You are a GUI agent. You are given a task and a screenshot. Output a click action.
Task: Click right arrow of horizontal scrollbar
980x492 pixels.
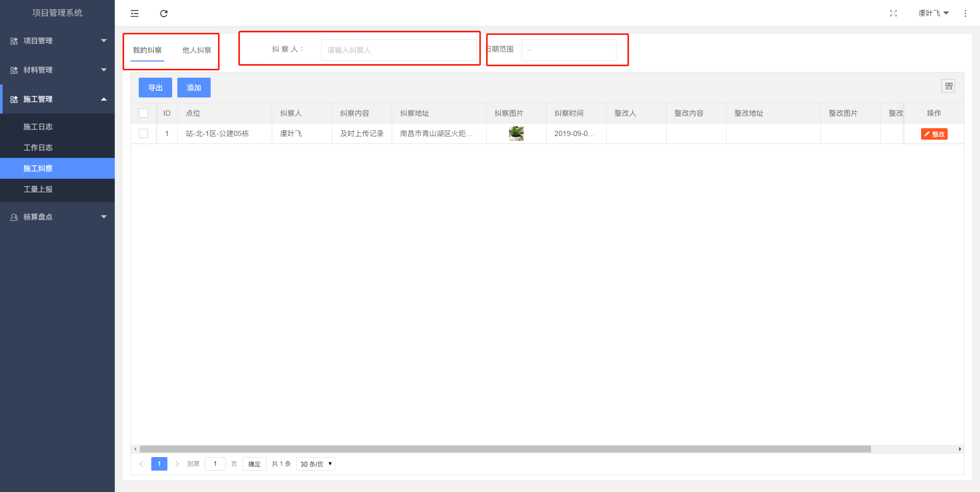tap(960, 449)
